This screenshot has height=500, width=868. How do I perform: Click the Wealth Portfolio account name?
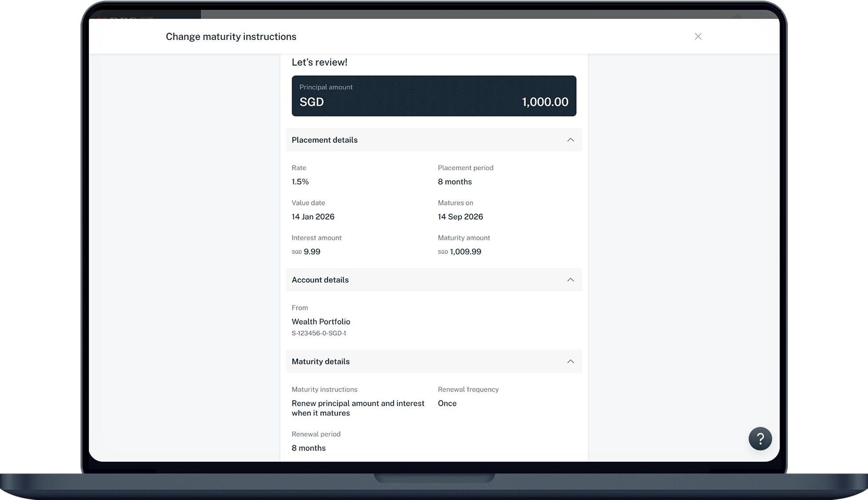coord(320,322)
